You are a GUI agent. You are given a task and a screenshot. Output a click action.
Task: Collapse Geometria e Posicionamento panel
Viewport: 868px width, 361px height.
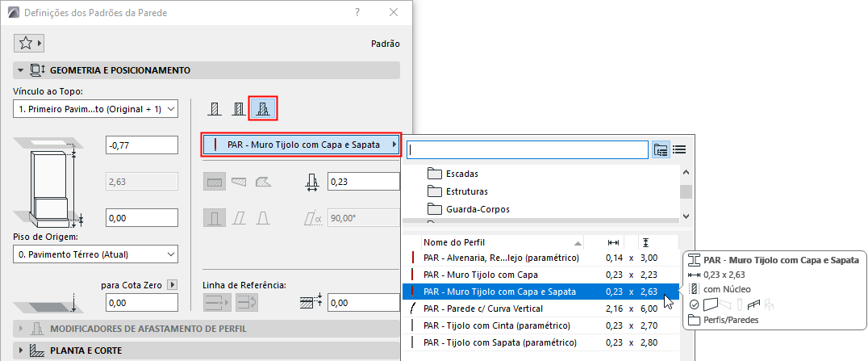20,70
